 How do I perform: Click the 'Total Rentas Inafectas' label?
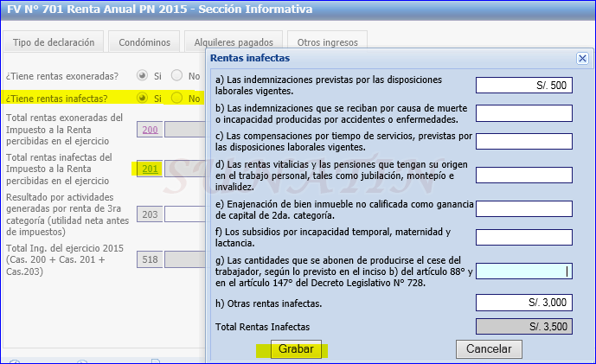click(262, 327)
